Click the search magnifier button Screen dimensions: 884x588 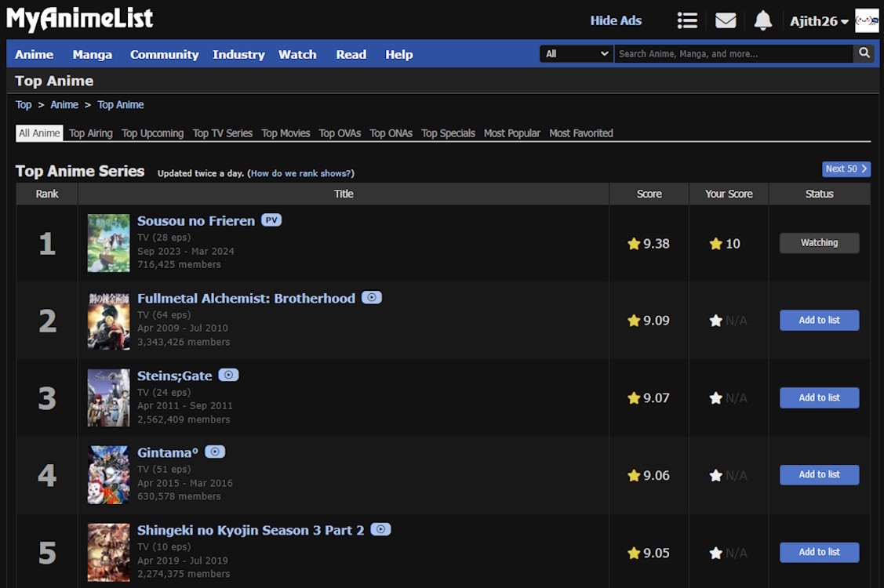point(864,53)
